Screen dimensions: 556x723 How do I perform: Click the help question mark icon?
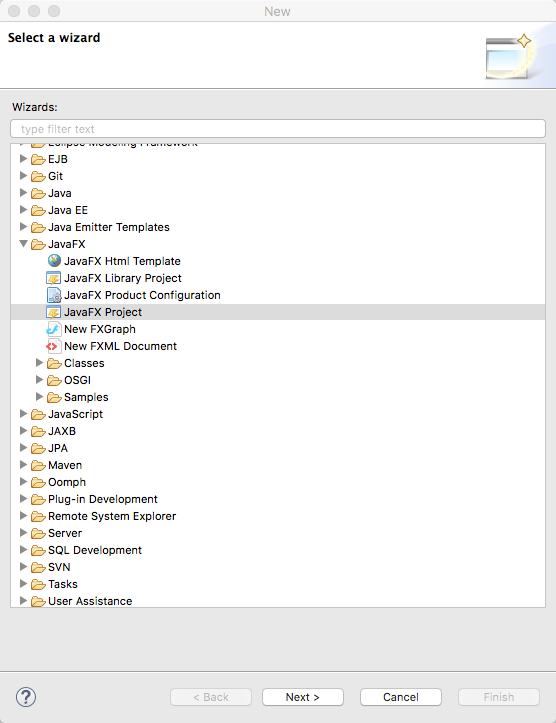coord(26,697)
